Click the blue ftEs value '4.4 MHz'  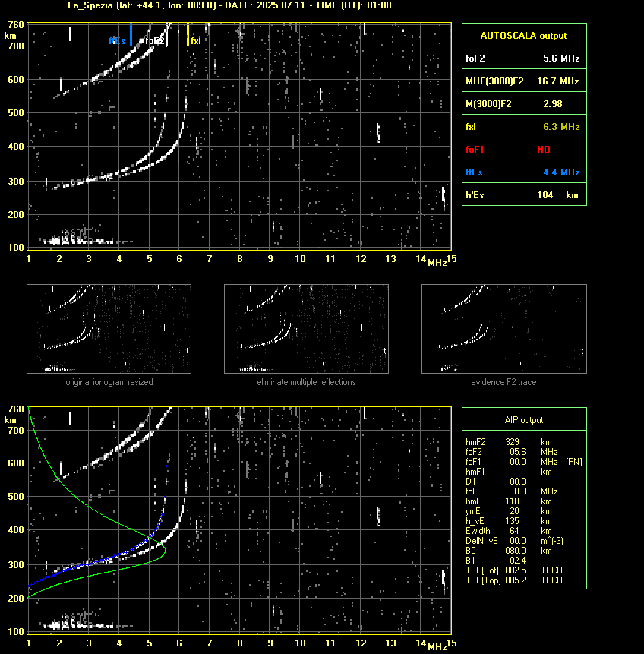(561, 172)
